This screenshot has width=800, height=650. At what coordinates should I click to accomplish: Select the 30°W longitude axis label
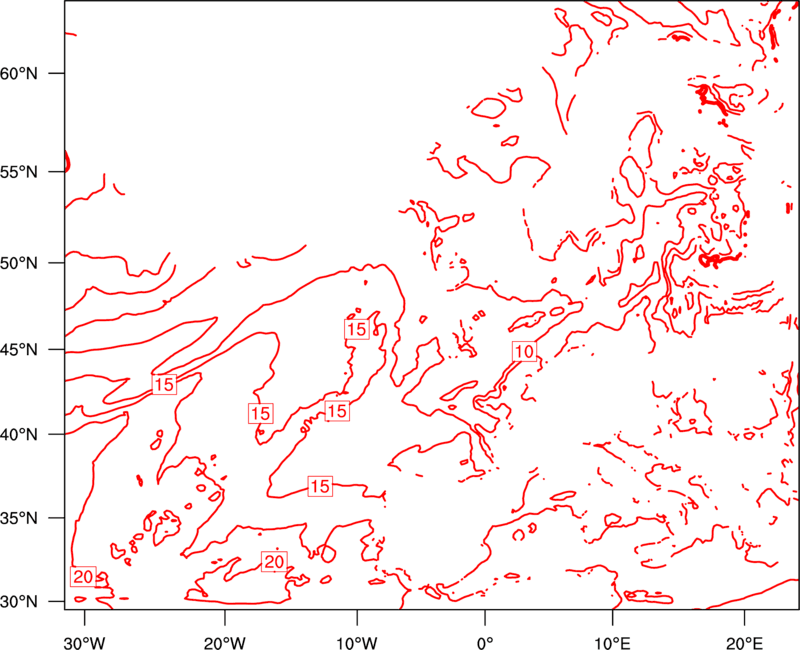click(85, 643)
